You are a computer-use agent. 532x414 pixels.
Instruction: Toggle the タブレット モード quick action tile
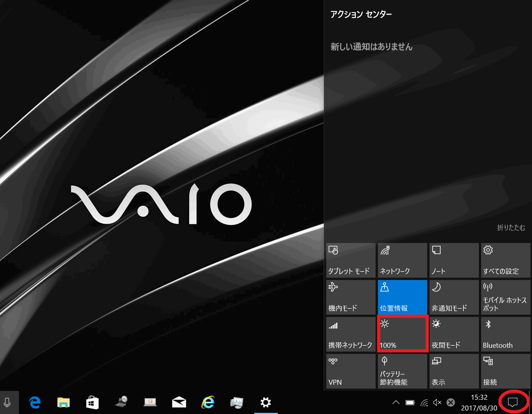pos(351,260)
